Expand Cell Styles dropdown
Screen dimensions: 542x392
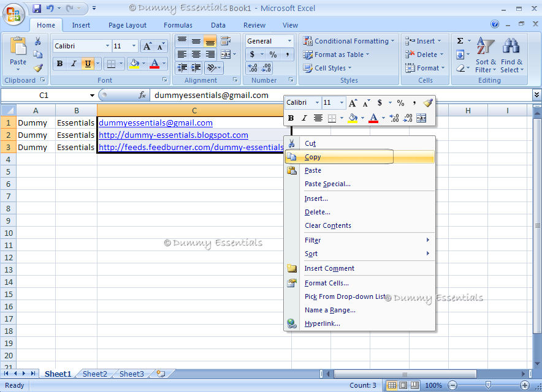[x=327, y=68]
